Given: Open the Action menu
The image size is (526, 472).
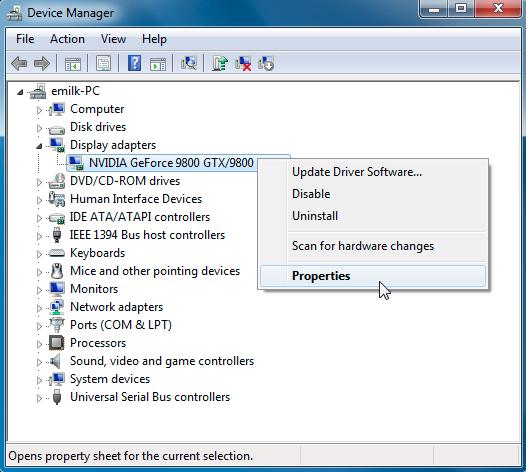Looking at the screenshot, I should tap(67, 39).
